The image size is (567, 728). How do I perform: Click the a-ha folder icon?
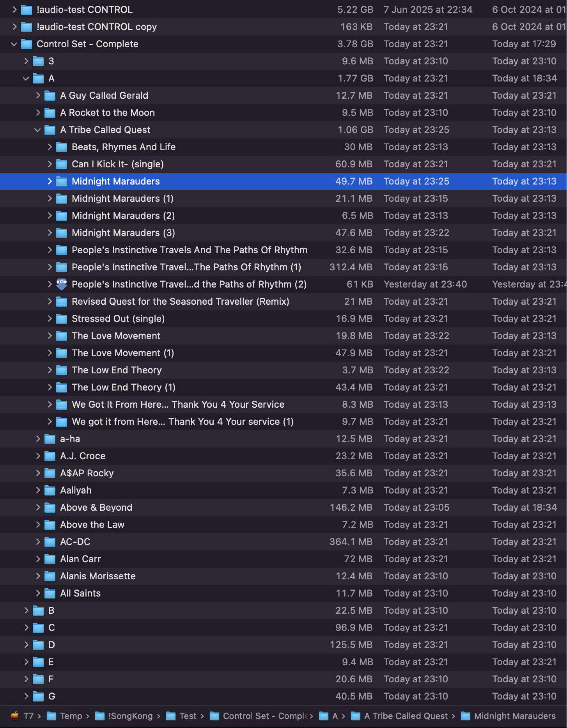tap(50, 439)
